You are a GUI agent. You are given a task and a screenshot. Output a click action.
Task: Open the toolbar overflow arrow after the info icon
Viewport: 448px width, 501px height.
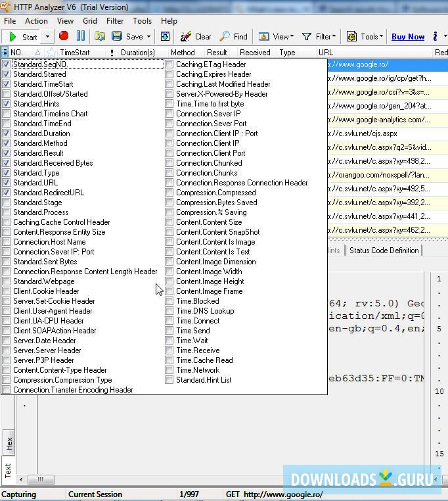tap(445, 36)
